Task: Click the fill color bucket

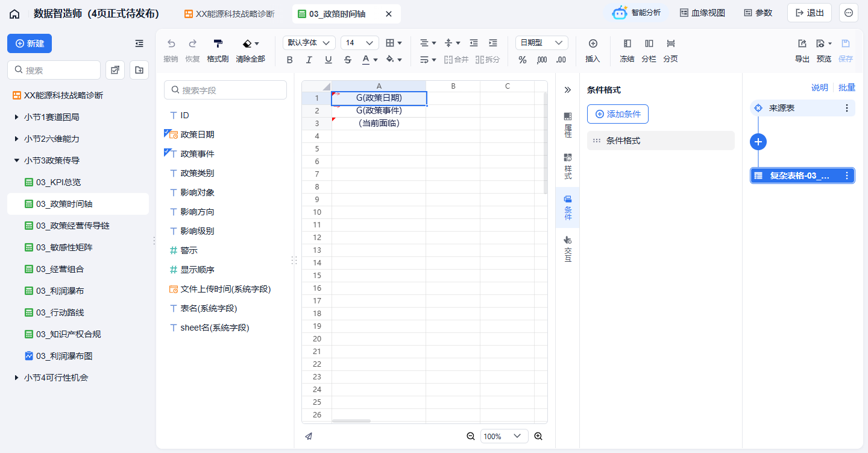Action: (x=390, y=60)
